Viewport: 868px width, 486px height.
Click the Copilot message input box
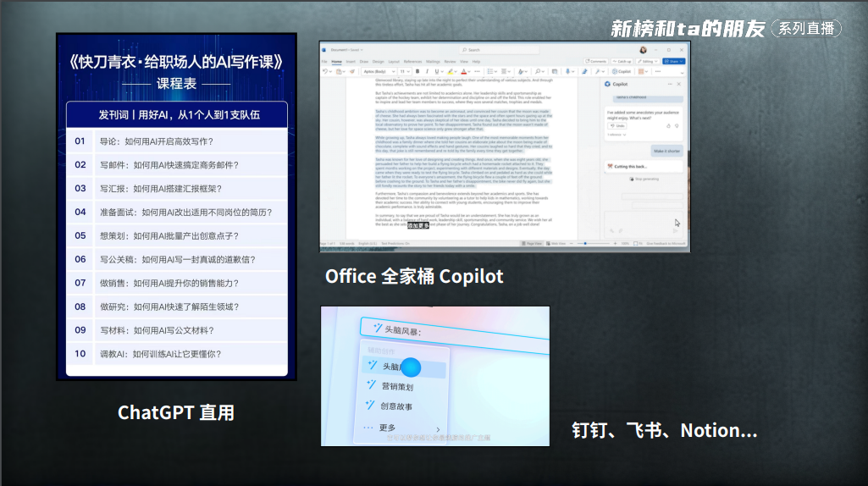(644, 224)
